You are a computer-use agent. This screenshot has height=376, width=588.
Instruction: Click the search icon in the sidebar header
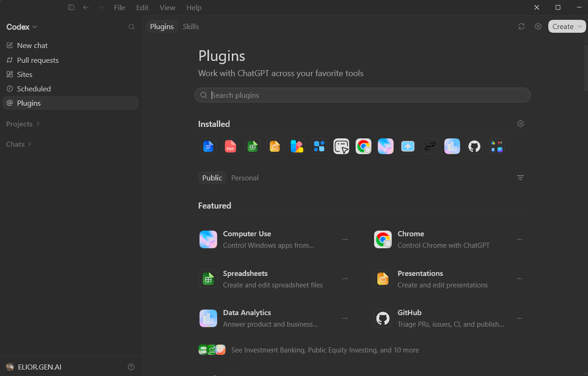[132, 27]
